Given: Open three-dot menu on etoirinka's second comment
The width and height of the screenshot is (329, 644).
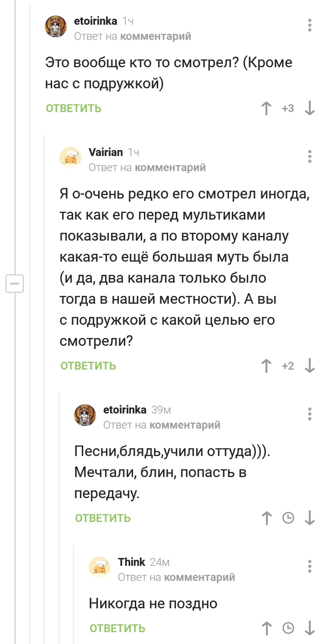Looking at the screenshot, I should click(309, 413).
